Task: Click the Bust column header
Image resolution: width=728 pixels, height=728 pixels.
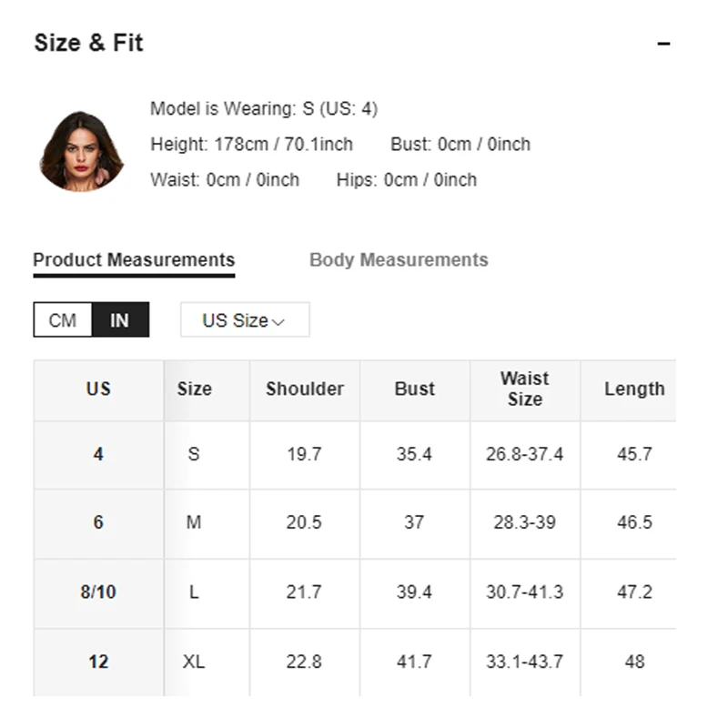Action: coord(415,389)
